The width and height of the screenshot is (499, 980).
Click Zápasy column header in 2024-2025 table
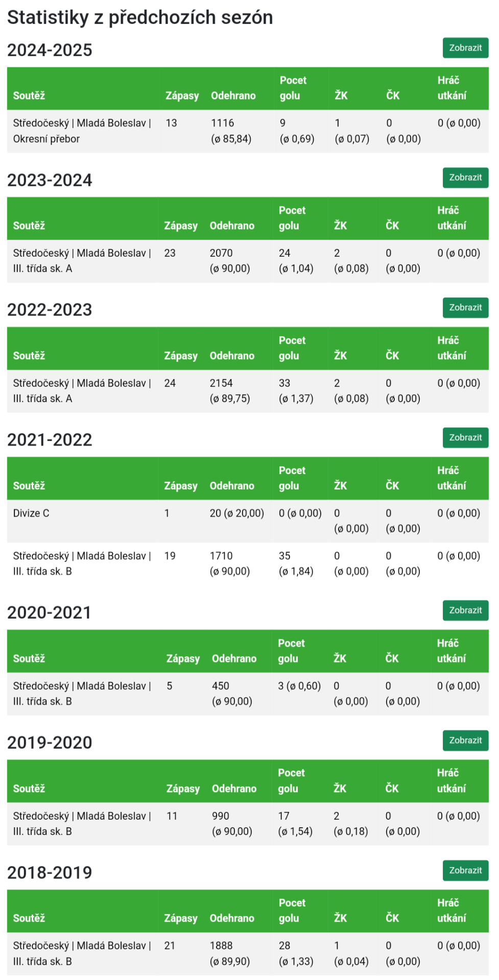(x=182, y=95)
